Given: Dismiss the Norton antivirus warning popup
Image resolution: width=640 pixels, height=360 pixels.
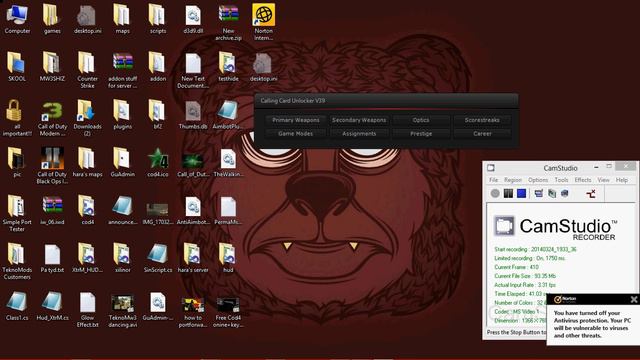Looking at the screenshot, I should (633, 300).
